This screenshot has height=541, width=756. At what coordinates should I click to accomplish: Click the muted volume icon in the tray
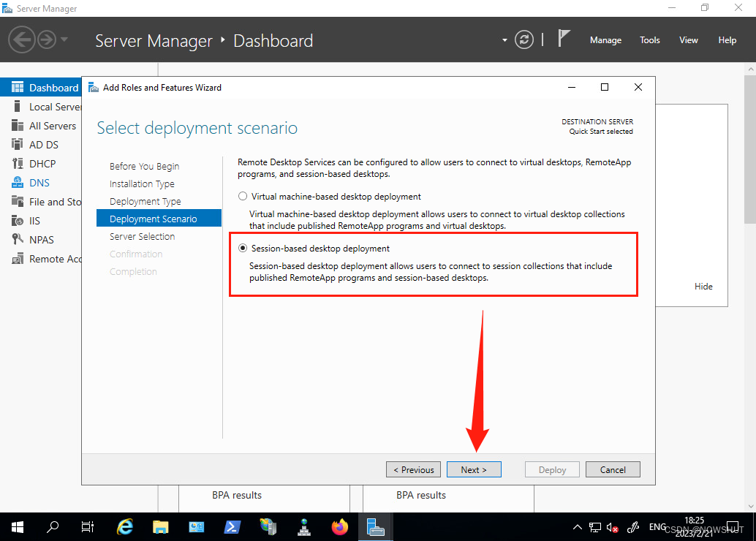point(612,528)
